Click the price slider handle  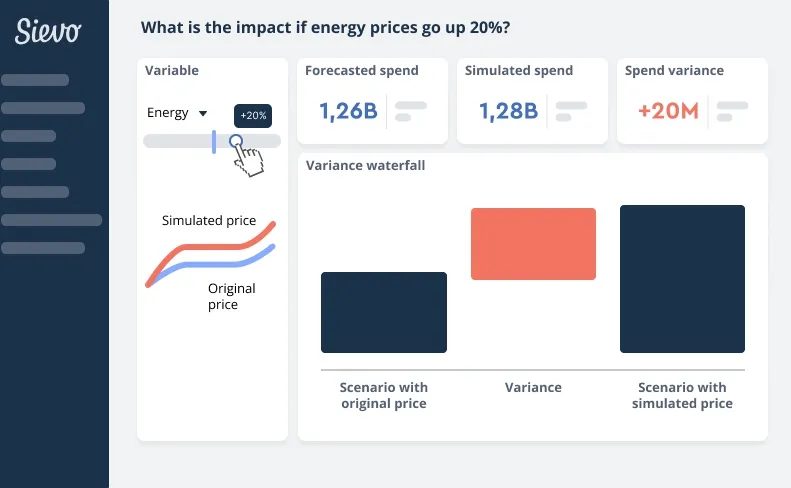[237, 142]
